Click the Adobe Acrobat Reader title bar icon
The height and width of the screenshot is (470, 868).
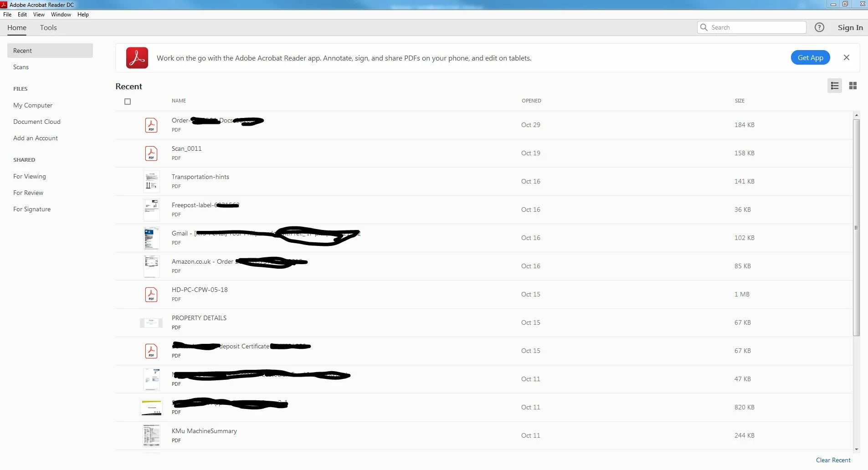point(4,5)
